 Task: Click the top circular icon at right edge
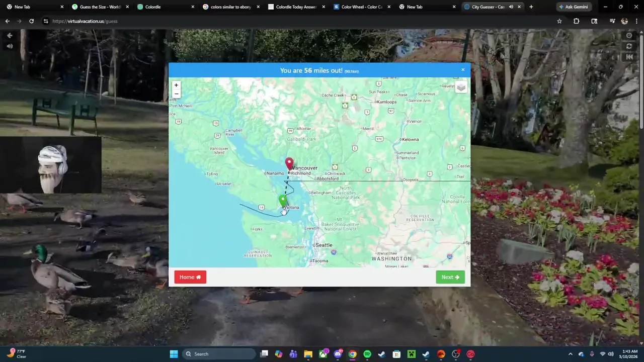pos(629,35)
